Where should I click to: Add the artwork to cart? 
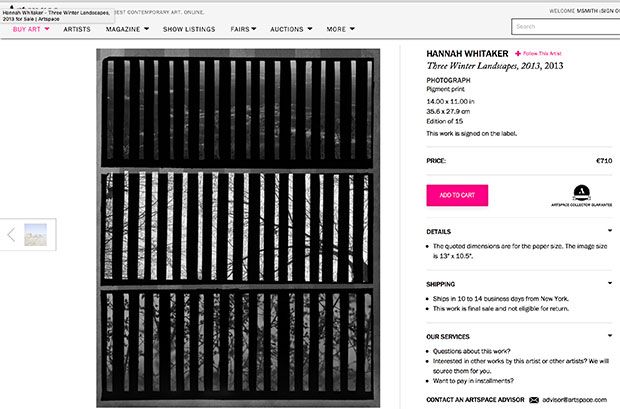click(457, 195)
